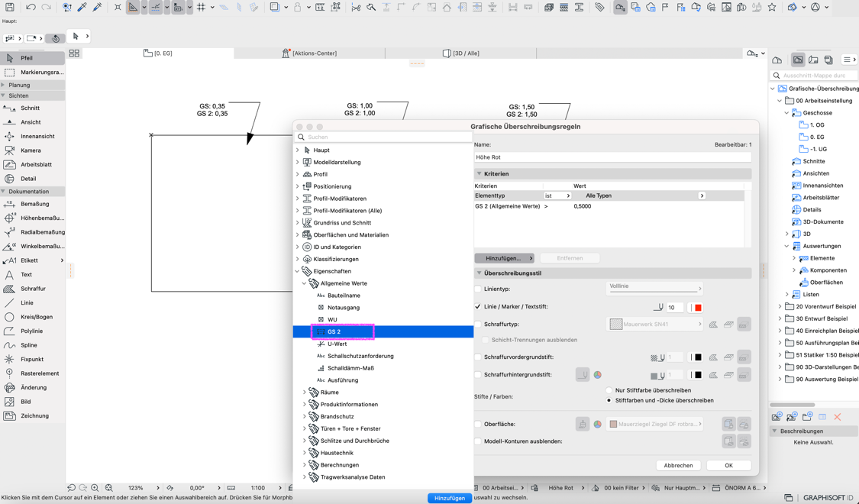Viewport: 859px width, 504px height.
Task: Switch to the [0. EG] tab
Action: pos(158,53)
